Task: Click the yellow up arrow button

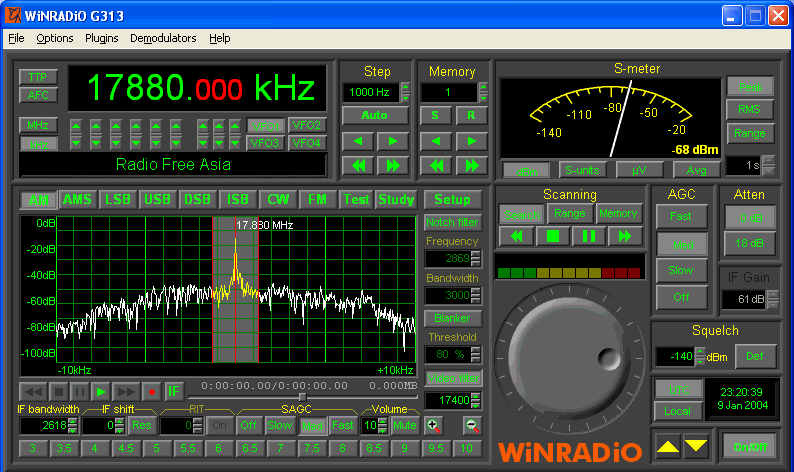Action: pos(668,445)
